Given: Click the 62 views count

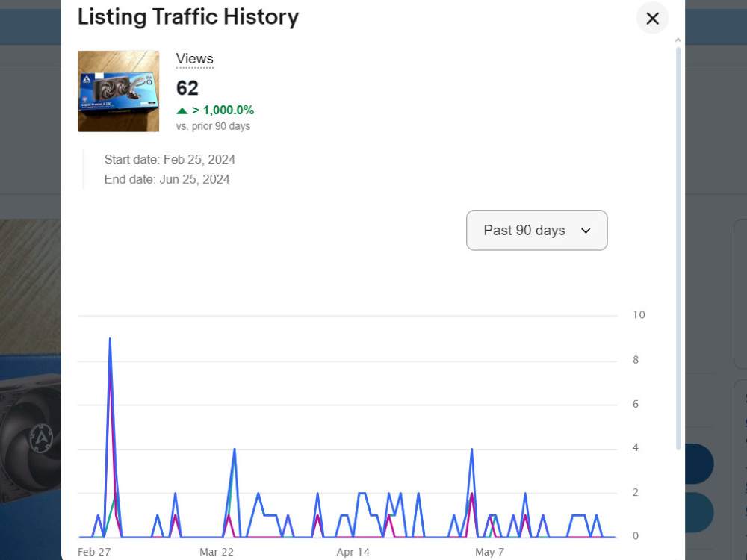Looking at the screenshot, I should (187, 89).
